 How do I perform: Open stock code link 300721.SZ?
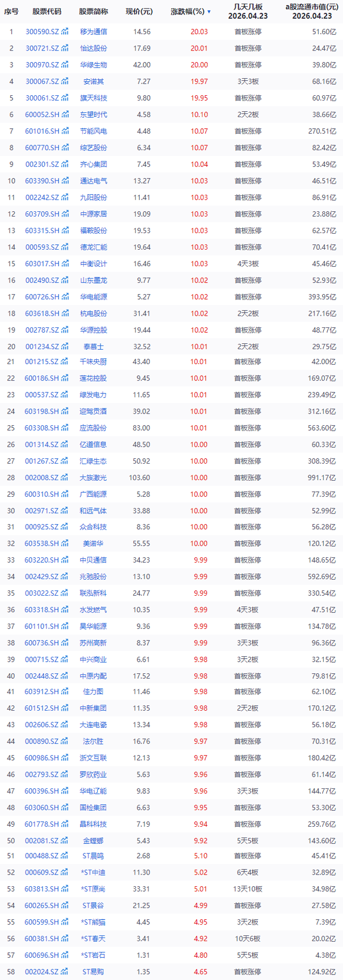coord(42,48)
